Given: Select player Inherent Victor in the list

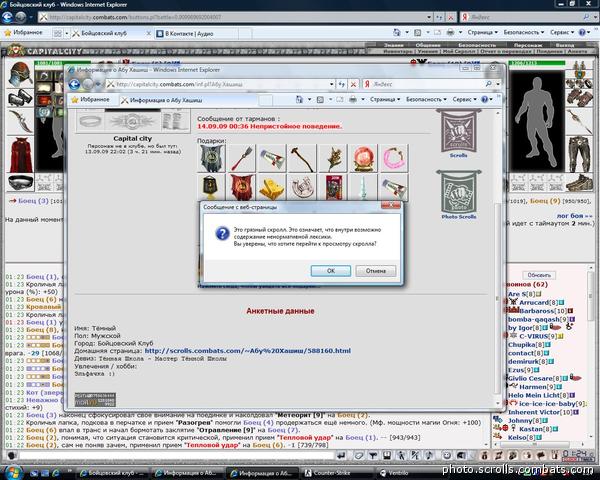Looking at the screenshot, I should [535, 412].
